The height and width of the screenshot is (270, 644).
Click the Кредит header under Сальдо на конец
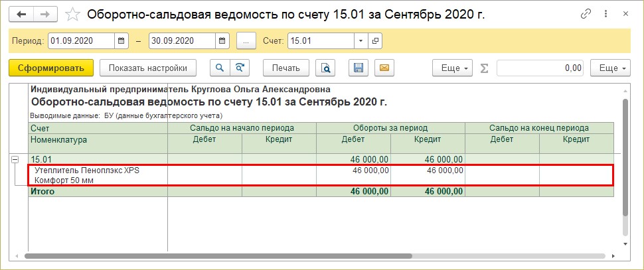point(577,143)
